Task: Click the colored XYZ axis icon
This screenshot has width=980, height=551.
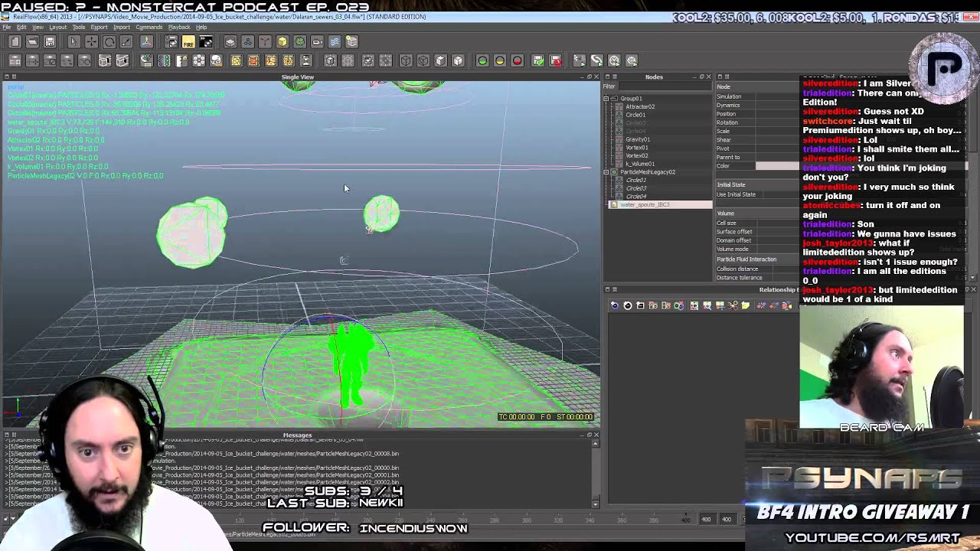Action: click(x=146, y=42)
